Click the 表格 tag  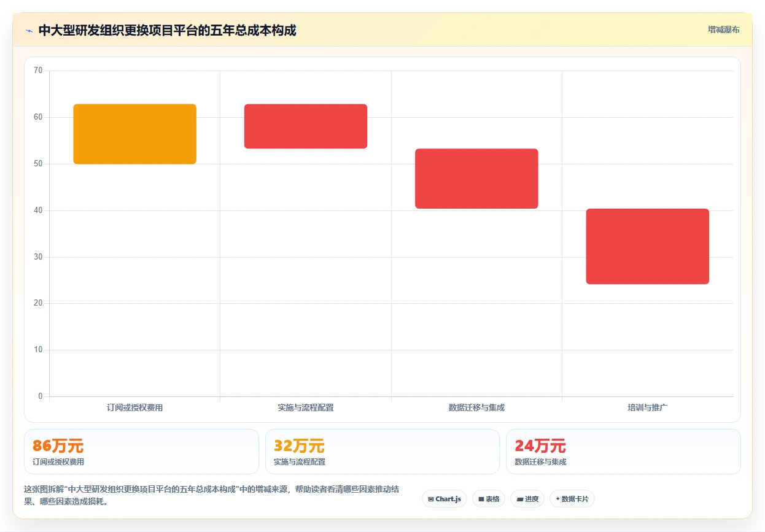(489, 499)
